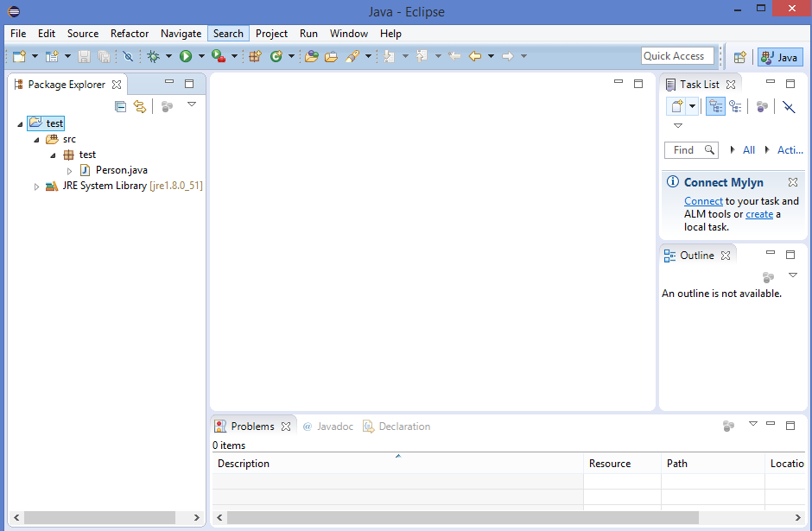This screenshot has width=812, height=531.
Task: Collapse the test project node
Action: (x=20, y=124)
